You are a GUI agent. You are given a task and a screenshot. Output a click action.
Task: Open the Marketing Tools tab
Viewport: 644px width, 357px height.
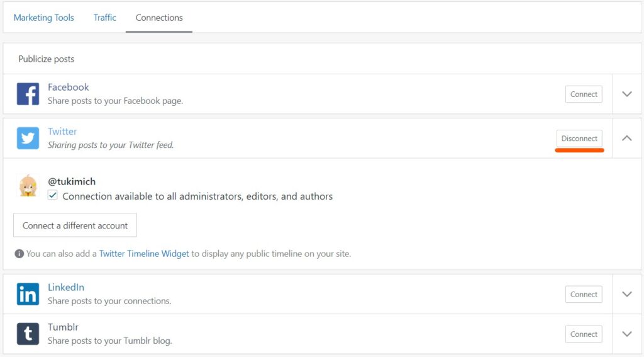(x=44, y=18)
